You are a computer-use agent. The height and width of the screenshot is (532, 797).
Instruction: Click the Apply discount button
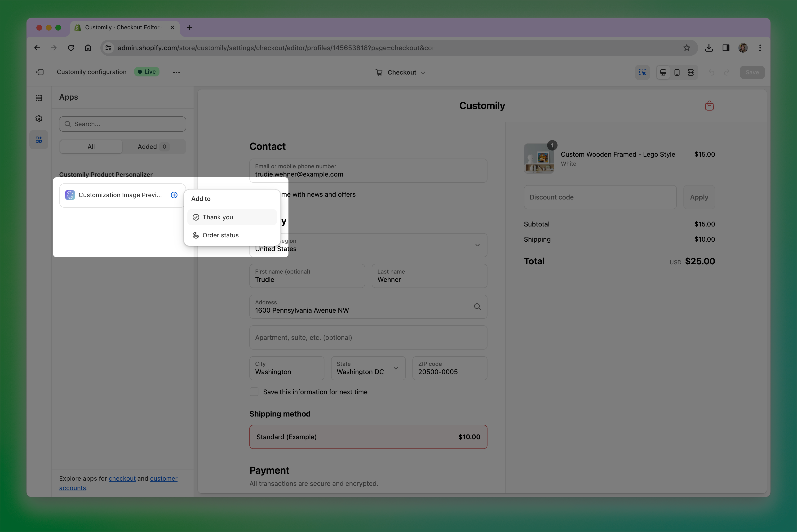click(699, 197)
